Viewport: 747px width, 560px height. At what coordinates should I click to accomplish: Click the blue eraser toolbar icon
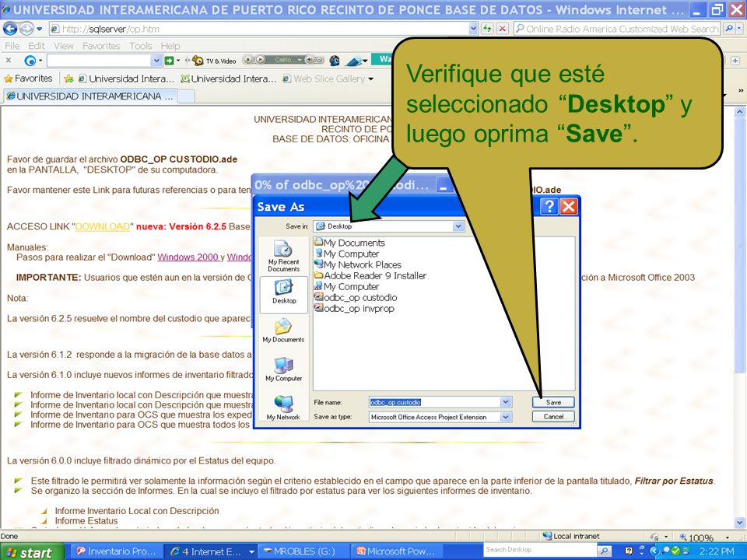coord(355,61)
